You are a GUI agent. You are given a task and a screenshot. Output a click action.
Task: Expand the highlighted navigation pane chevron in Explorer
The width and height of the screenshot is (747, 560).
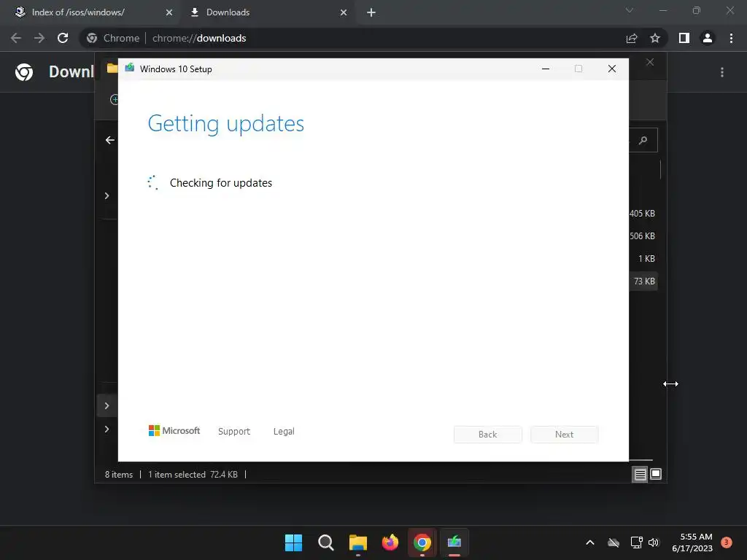[x=107, y=405]
